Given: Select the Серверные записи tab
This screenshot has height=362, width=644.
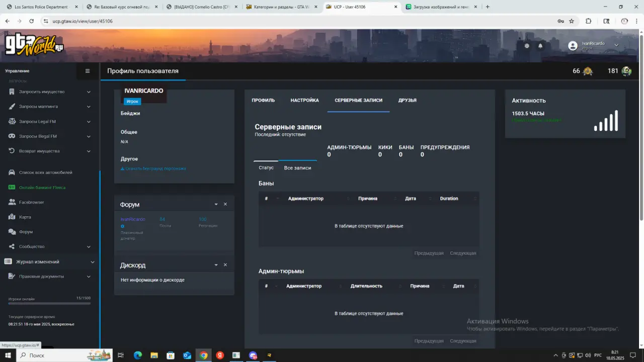Looking at the screenshot, I should tap(358, 101).
